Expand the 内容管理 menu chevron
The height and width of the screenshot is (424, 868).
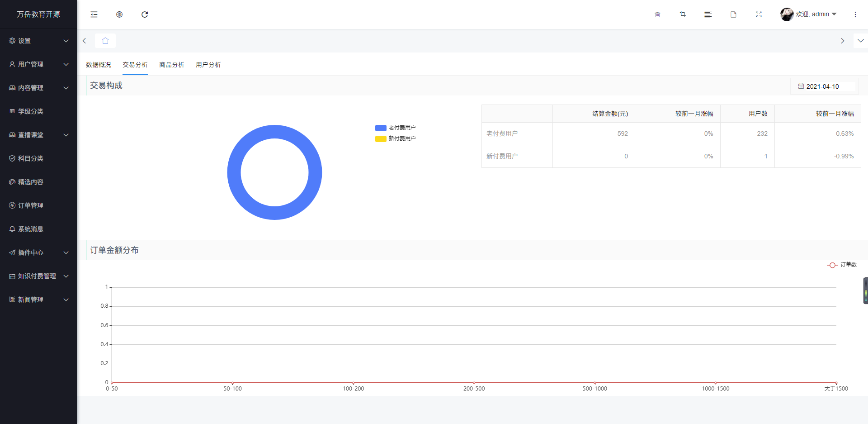click(x=66, y=88)
